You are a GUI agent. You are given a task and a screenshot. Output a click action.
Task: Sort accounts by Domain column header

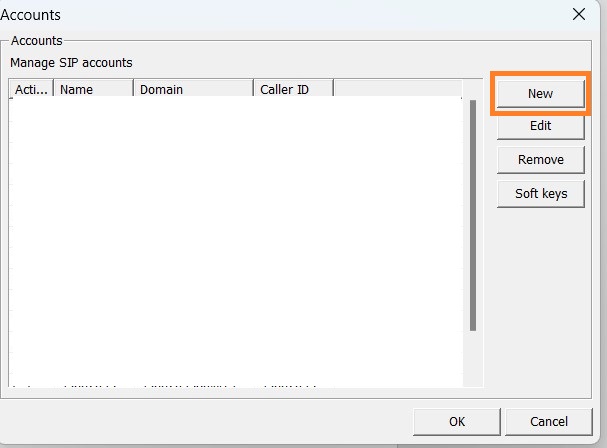(192, 89)
